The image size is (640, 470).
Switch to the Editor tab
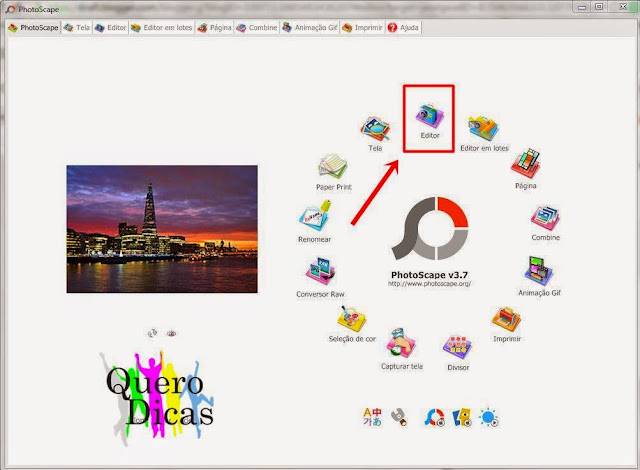(x=111, y=28)
